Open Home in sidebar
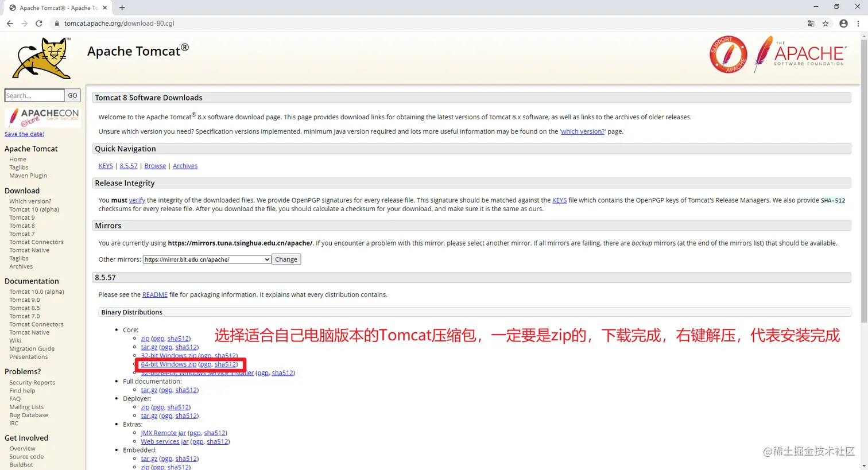The height and width of the screenshot is (470, 868). [x=18, y=160]
